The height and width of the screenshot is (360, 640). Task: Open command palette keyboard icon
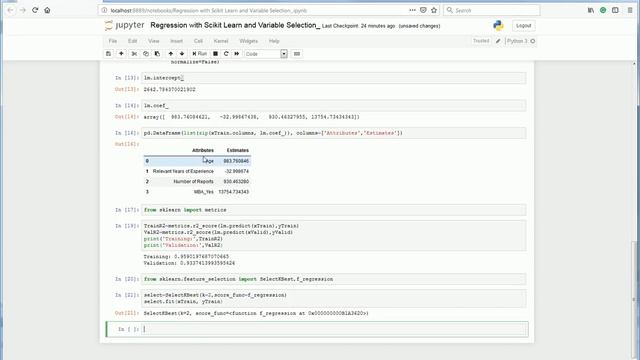297,54
